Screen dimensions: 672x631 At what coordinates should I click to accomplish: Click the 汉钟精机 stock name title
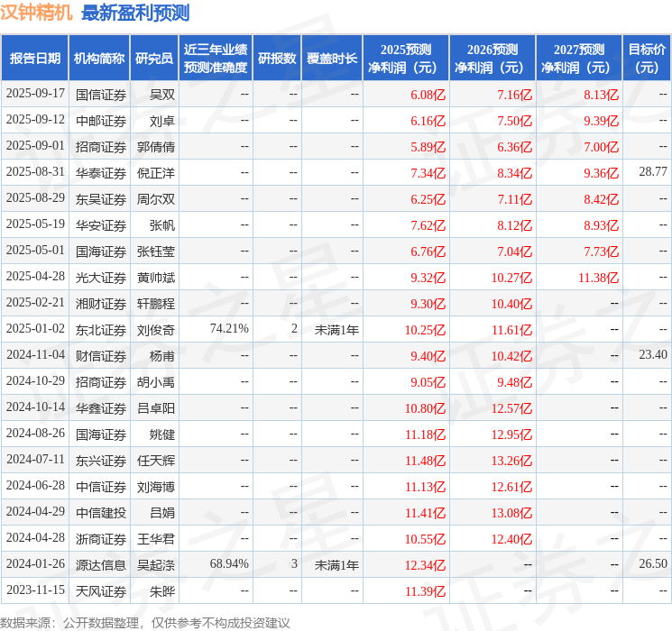[37, 13]
